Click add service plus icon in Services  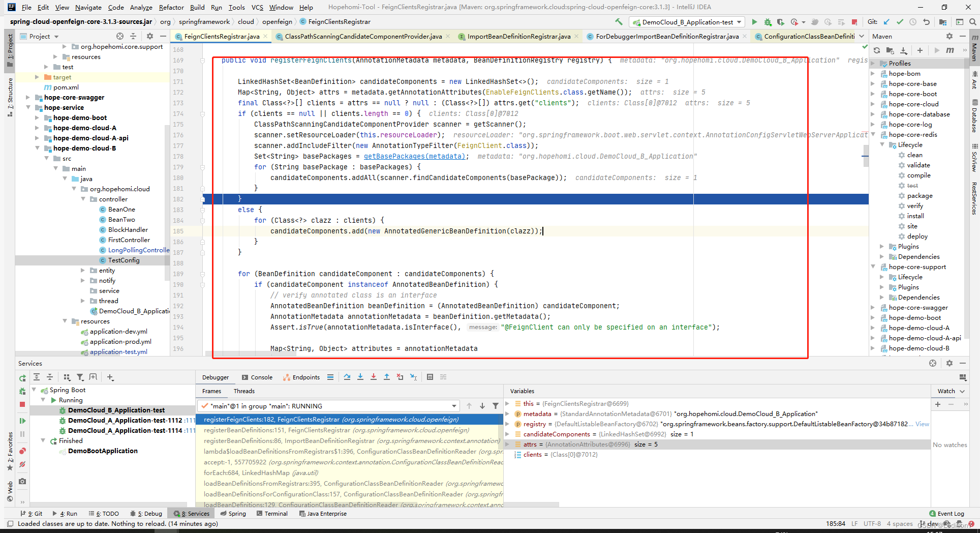click(110, 377)
